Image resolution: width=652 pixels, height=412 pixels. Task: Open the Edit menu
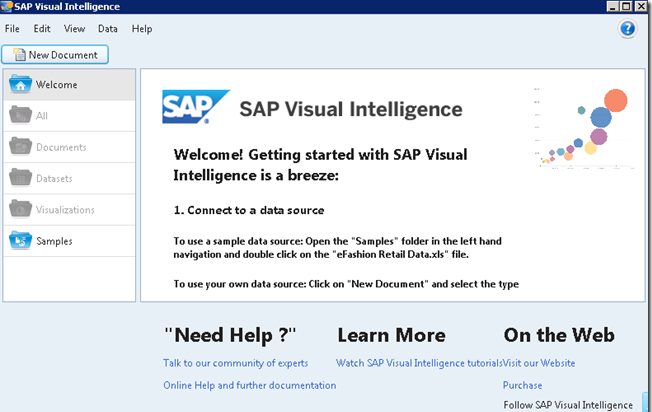[42, 29]
